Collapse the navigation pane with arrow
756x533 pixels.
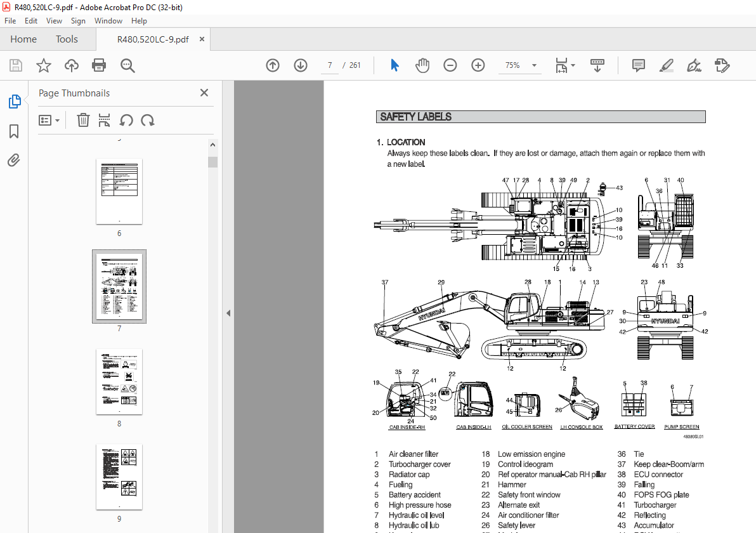pyautogui.click(x=228, y=313)
